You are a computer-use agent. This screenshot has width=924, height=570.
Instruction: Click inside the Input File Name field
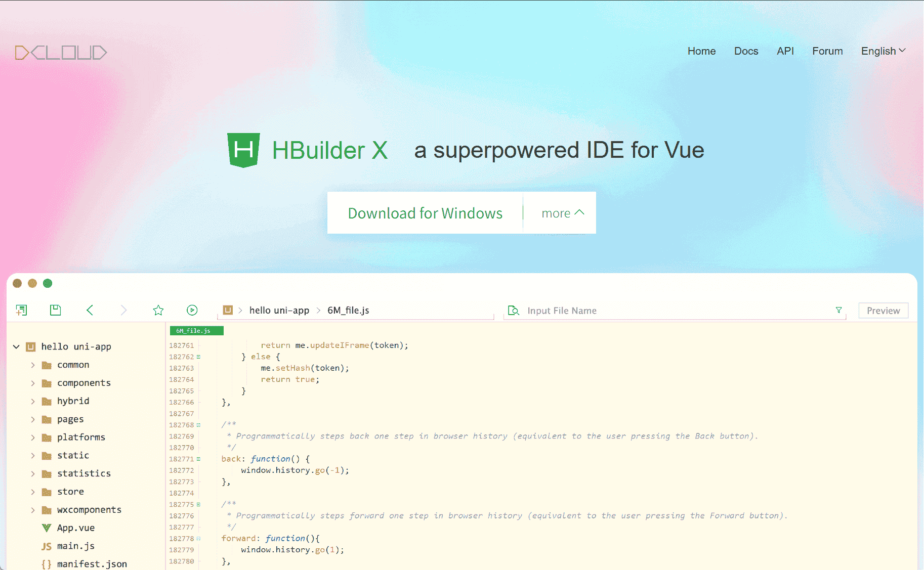(607, 310)
